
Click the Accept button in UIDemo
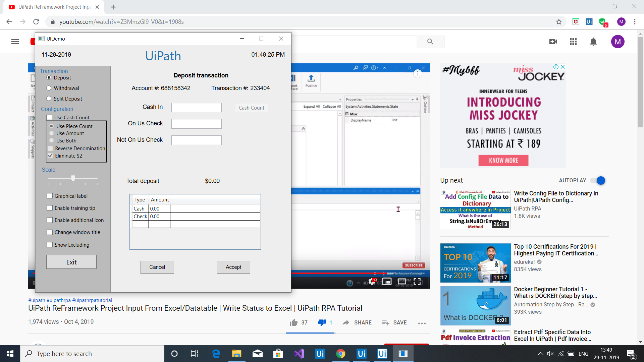point(233,267)
